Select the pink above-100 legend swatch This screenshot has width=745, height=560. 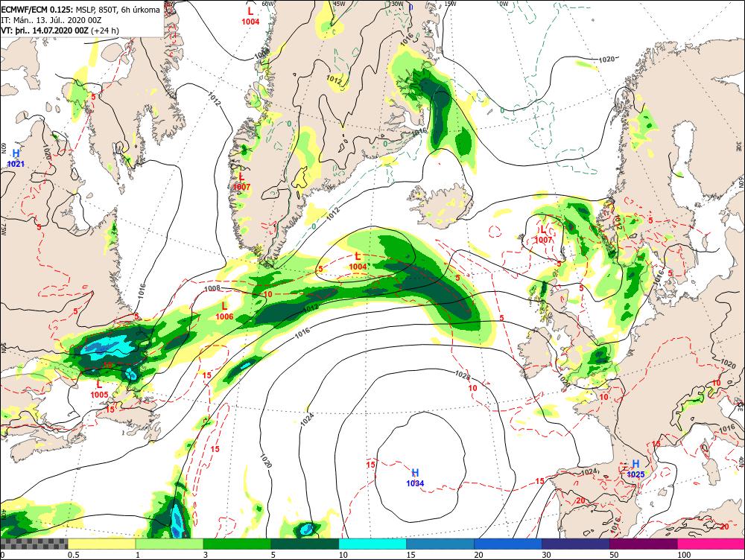coord(711,544)
